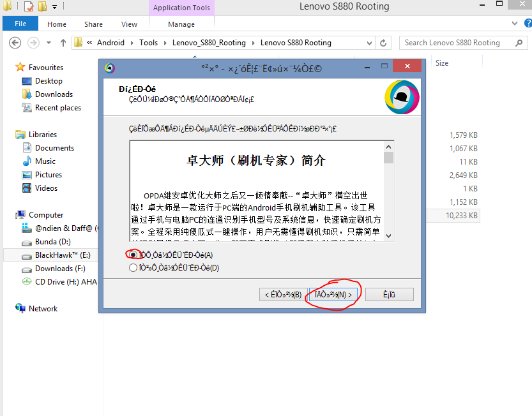Expand the arrow after Android breadcrumb
The width and height of the screenshot is (532, 416).
pyautogui.click(x=132, y=43)
